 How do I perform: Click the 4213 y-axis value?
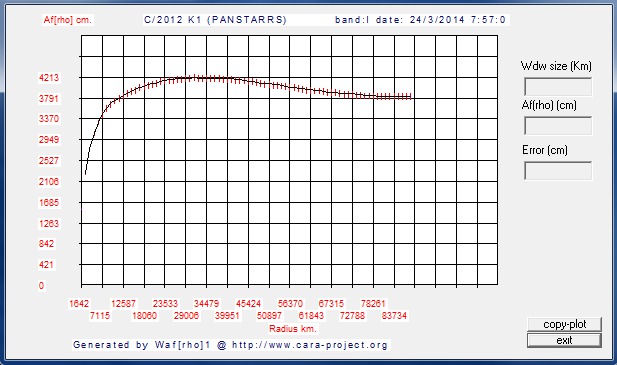[x=49, y=78]
